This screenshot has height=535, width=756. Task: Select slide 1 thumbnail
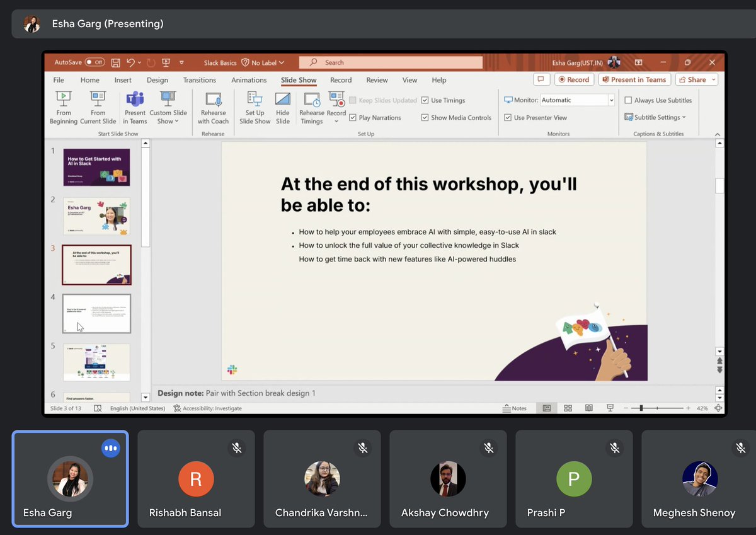(x=96, y=167)
